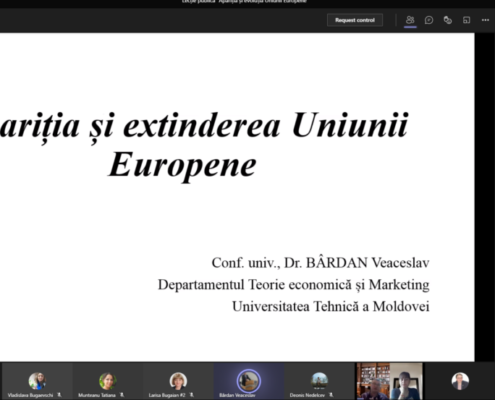Click the shared slide title text
Screen dimensions: 495x400
(204, 145)
